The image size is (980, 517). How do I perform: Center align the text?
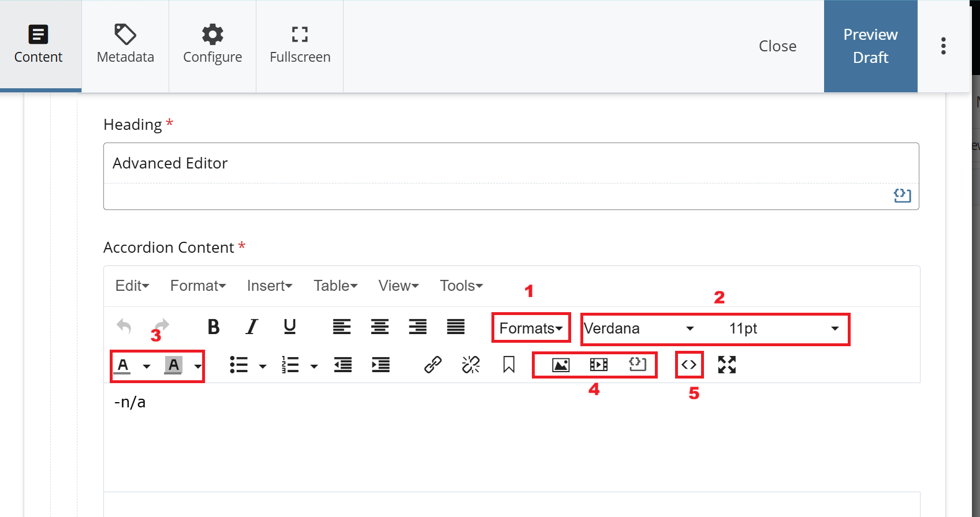click(x=379, y=327)
